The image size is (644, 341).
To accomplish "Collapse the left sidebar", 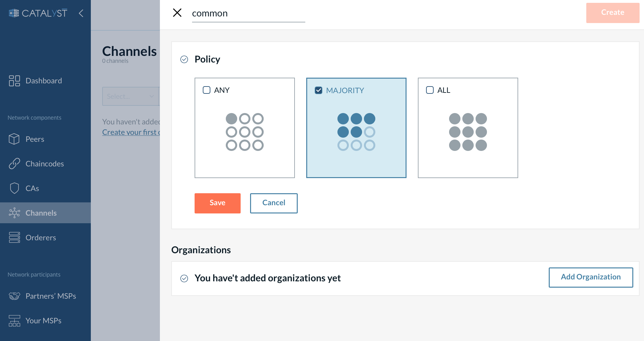I will coord(81,13).
